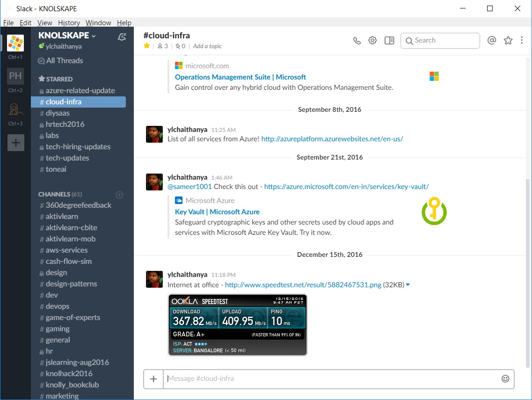Open the Window menu

tap(98, 23)
